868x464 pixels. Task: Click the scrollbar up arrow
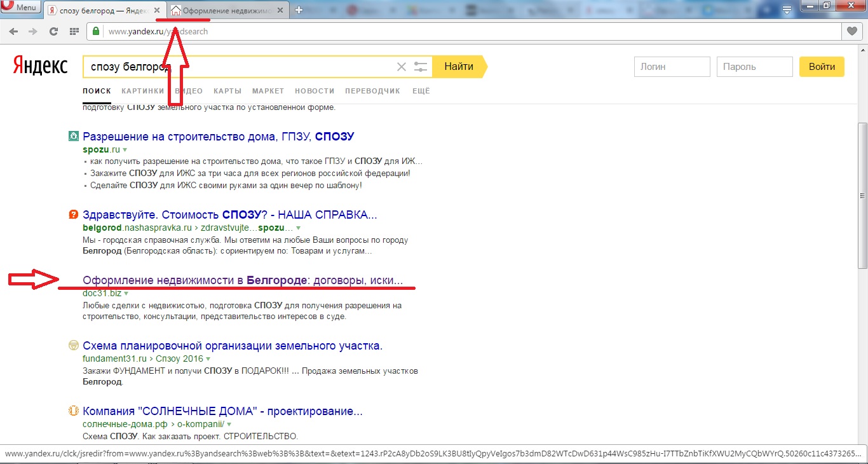862,50
